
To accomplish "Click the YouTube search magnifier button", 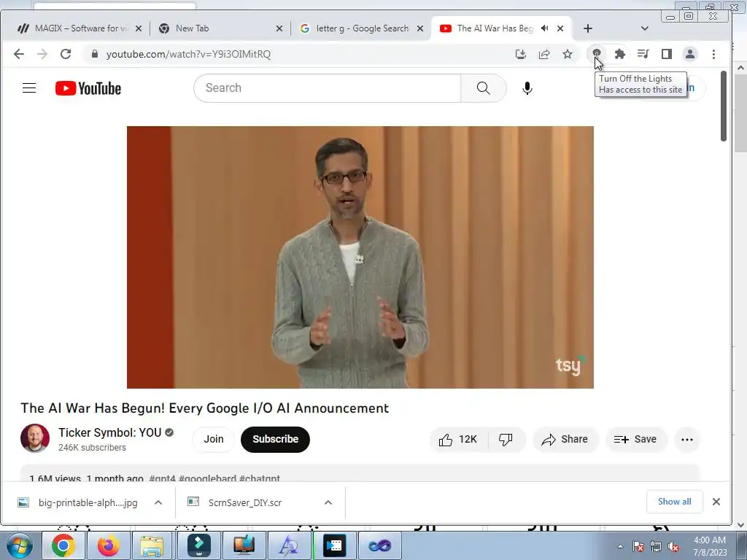I will pos(483,88).
